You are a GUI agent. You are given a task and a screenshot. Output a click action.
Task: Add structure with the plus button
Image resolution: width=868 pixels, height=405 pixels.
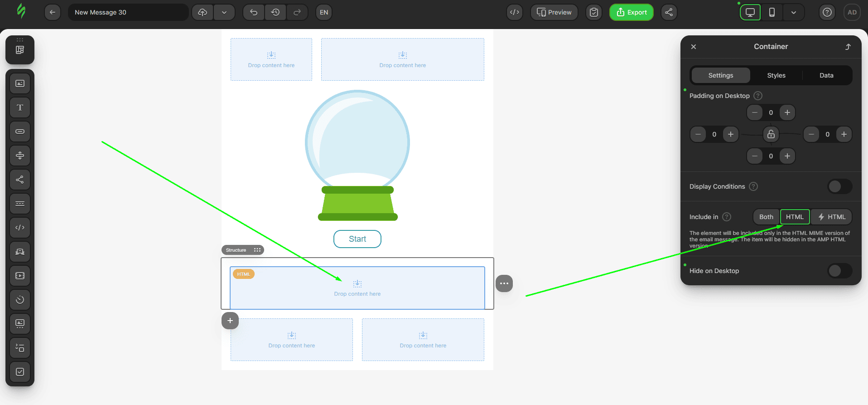click(x=230, y=321)
